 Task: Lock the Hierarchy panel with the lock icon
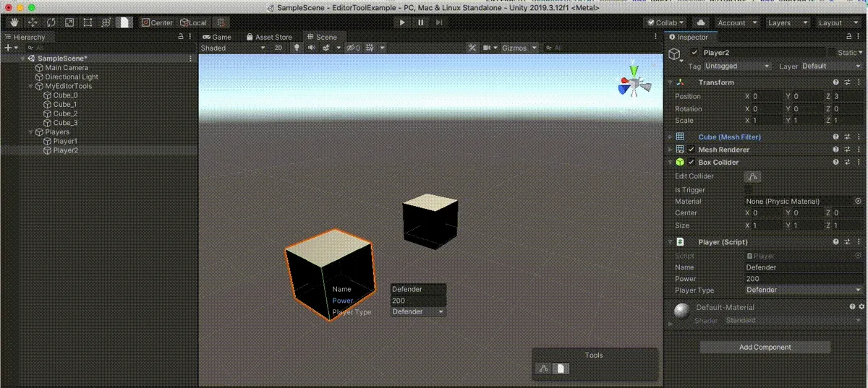point(180,37)
